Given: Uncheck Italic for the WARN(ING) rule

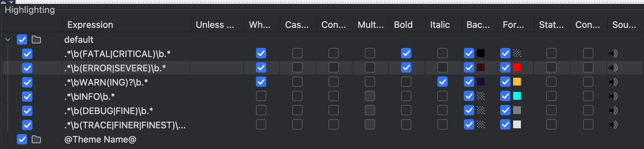Looking at the screenshot, I should (442, 82).
